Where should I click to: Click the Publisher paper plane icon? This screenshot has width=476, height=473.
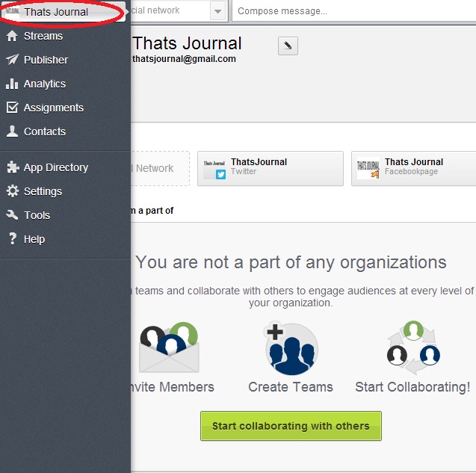pyautogui.click(x=12, y=60)
